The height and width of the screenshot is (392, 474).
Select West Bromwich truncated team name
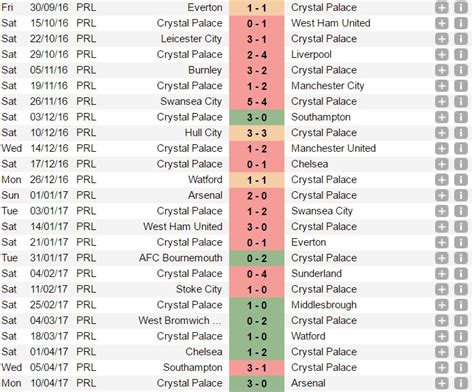180,321
